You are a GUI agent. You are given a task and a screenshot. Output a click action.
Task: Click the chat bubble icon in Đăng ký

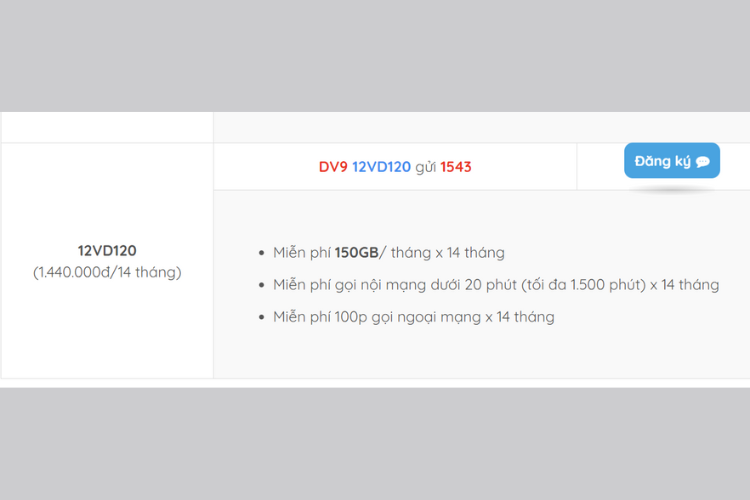tap(703, 162)
